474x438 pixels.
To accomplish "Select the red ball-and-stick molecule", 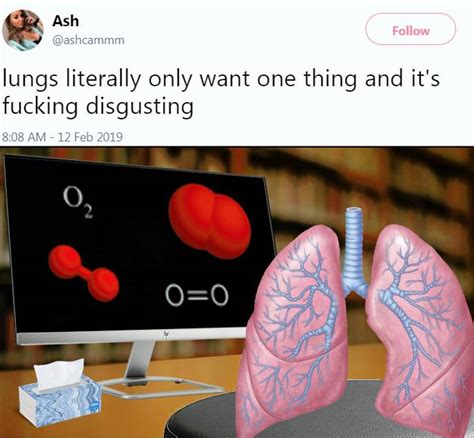I will point(84,273).
